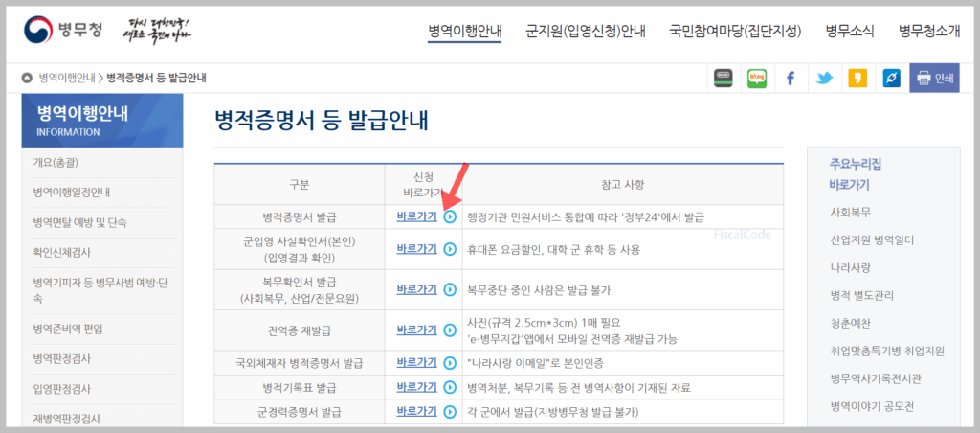
Task: Click 병역이행안내 in the breadcrumb
Action: tap(67, 79)
